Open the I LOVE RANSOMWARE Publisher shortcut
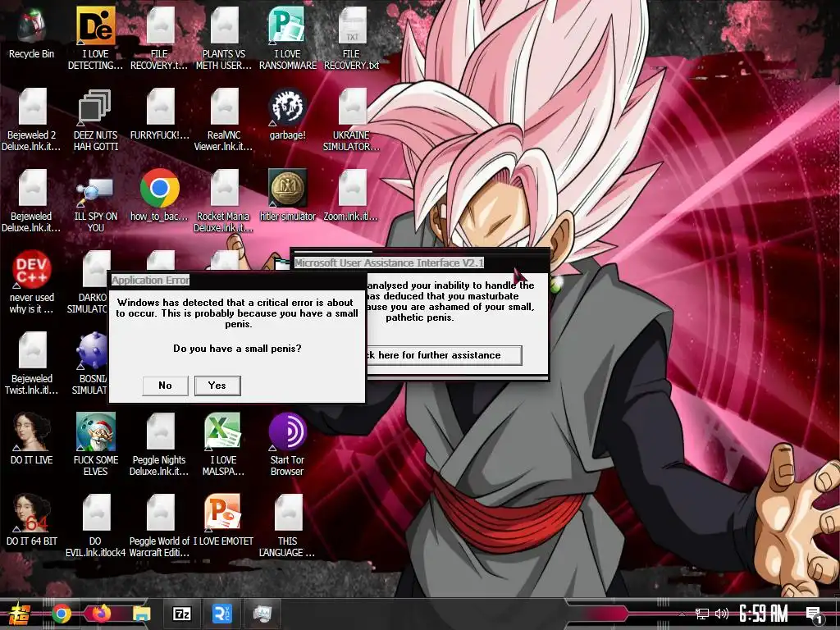The width and height of the screenshot is (840, 630). click(288, 39)
